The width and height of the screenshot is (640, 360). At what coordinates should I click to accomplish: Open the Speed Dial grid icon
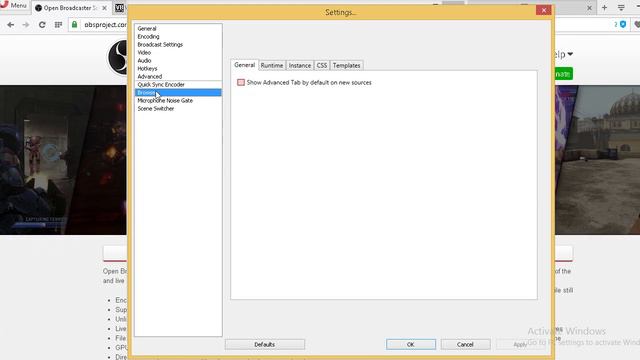(58, 25)
